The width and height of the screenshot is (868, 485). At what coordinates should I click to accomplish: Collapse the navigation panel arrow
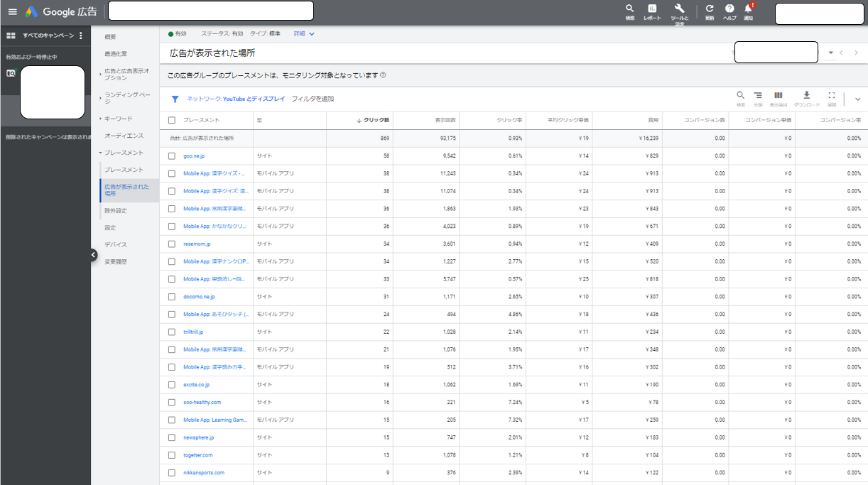click(x=93, y=255)
